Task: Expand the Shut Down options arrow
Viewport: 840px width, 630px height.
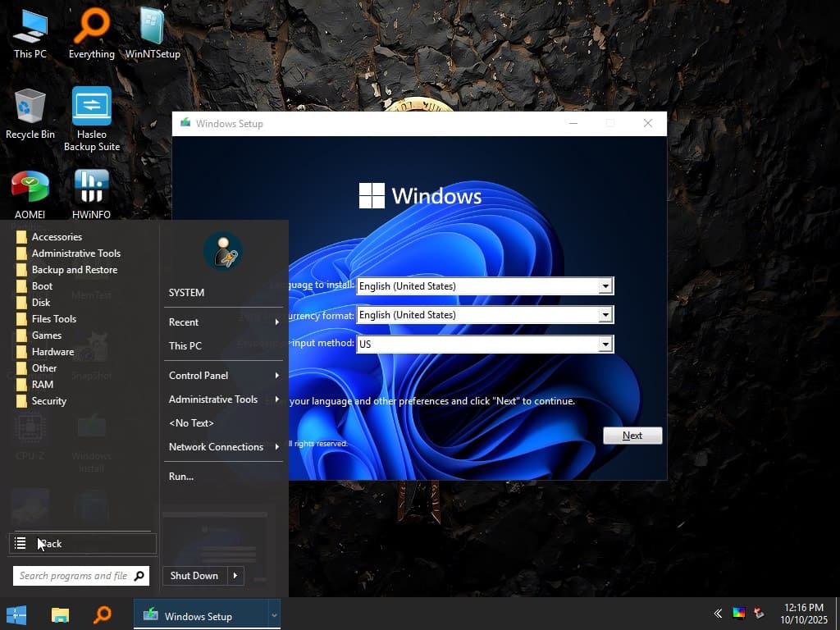Action: point(235,576)
